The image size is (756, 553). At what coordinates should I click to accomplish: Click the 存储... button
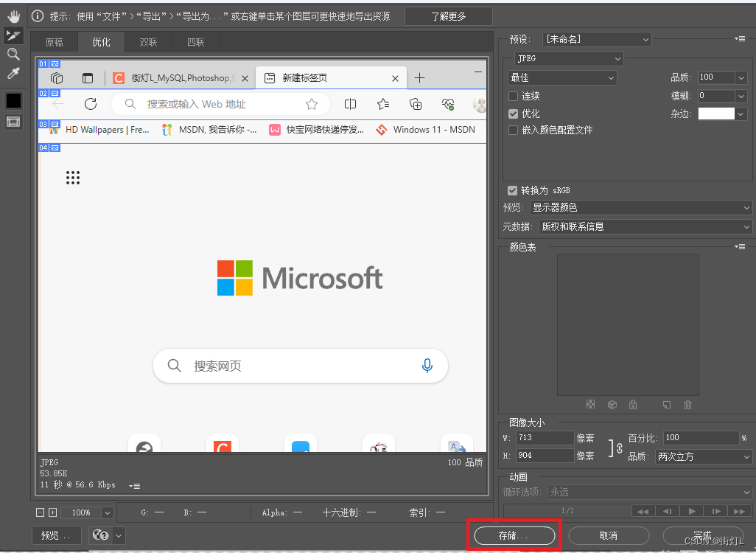pos(514,535)
